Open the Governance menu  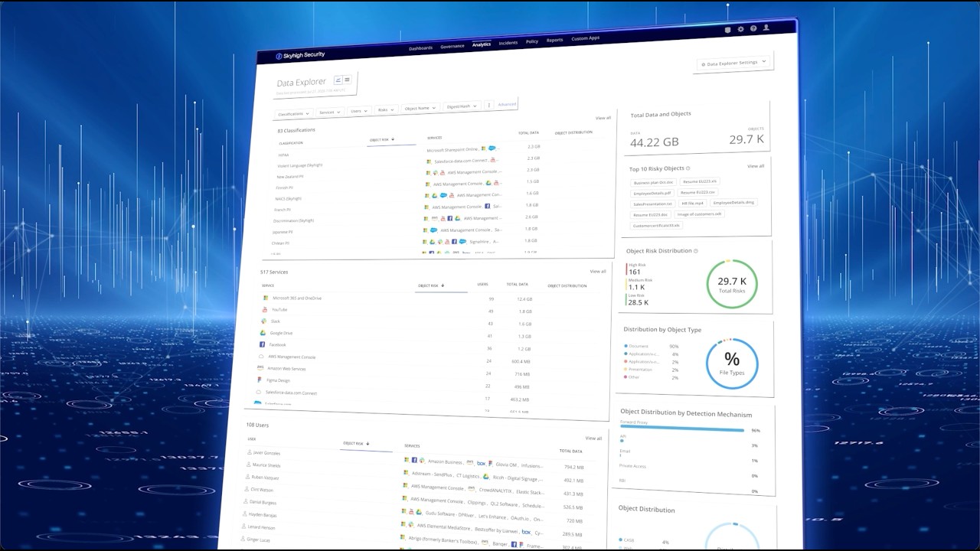452,47
